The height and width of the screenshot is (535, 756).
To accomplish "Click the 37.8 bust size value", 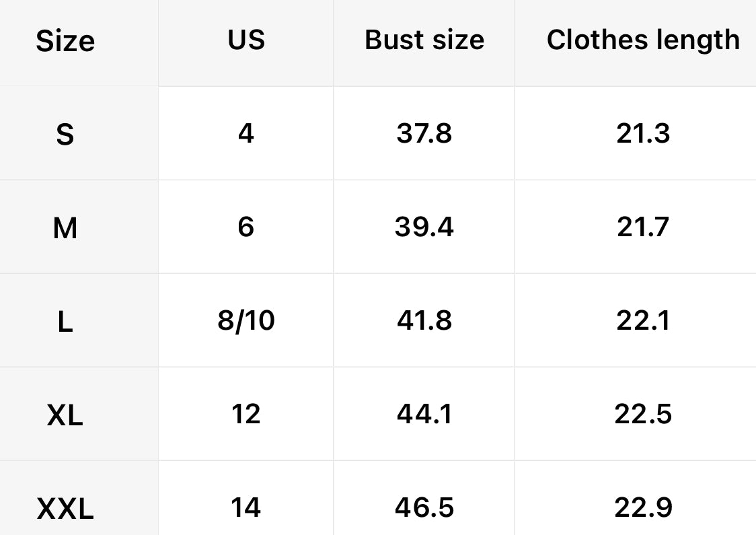I will point(424,133).
